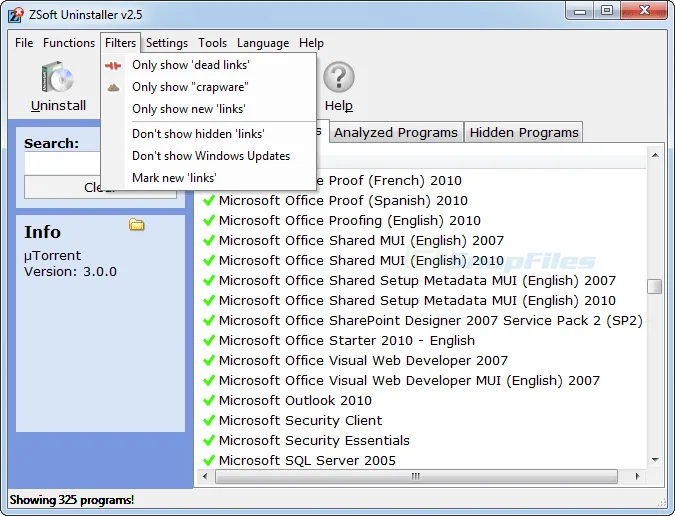Click horizontal scrollbar right arrow
Image resolution: width=675 pixels, height=516 pixels.
tap(638, 476)
